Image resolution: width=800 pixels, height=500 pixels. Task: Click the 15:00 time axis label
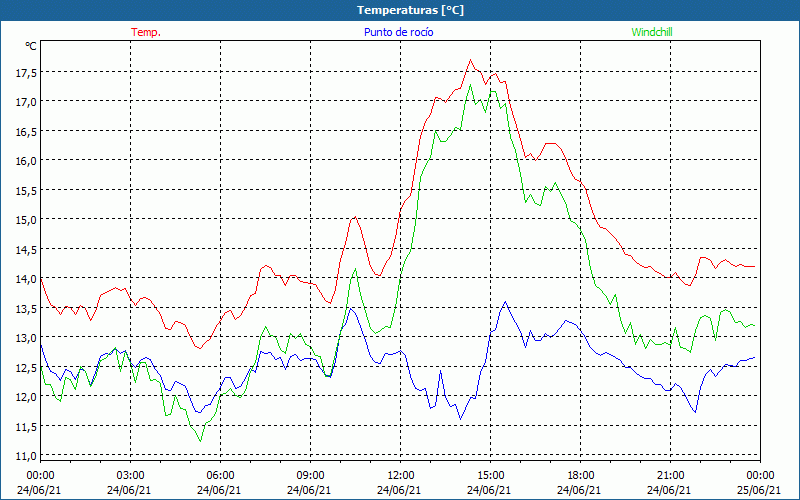[490, 475]
